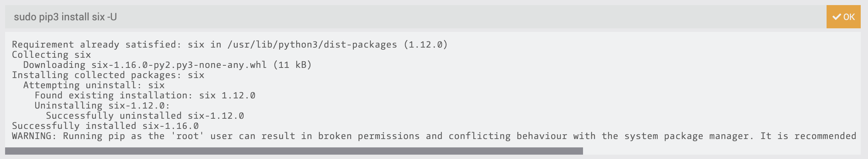Click the empty scrollbar track right of the thumb
Screen dimensions: 868x159
coord(722,151)
